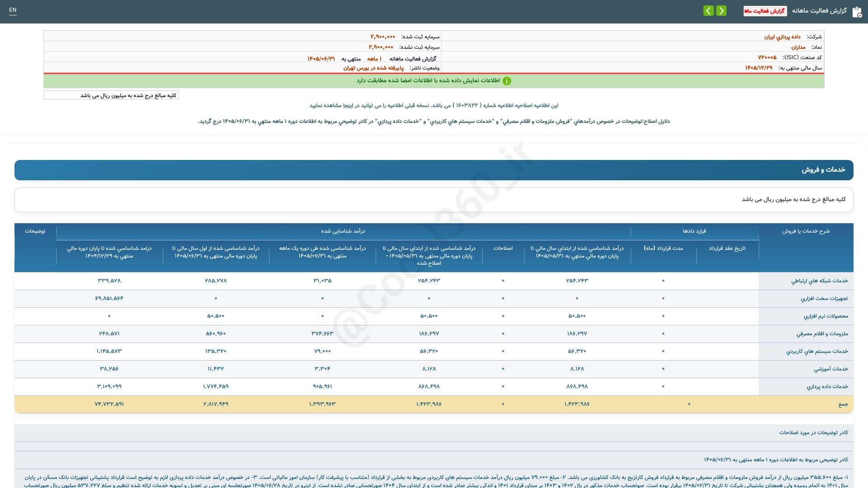
Task: Click the green right-arrow navigation button
Action: pos(721,10)
